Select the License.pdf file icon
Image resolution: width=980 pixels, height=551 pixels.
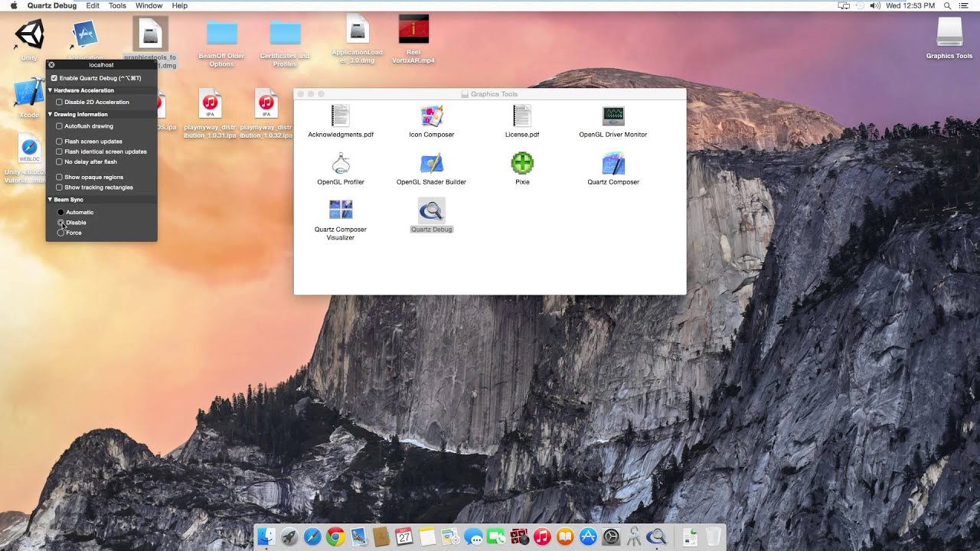522,116
